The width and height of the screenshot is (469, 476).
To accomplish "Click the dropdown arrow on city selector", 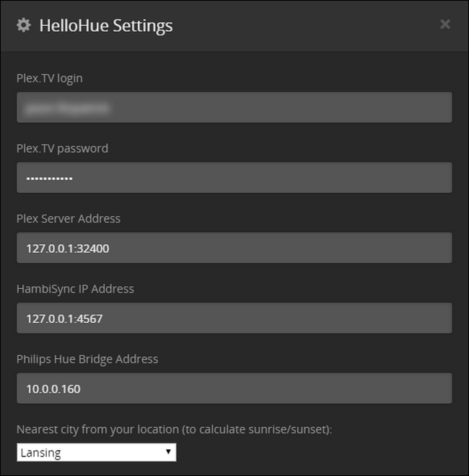I will tap(168, 452).
